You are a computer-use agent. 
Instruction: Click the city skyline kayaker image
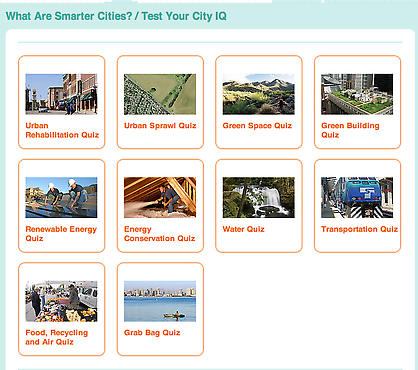160,301
